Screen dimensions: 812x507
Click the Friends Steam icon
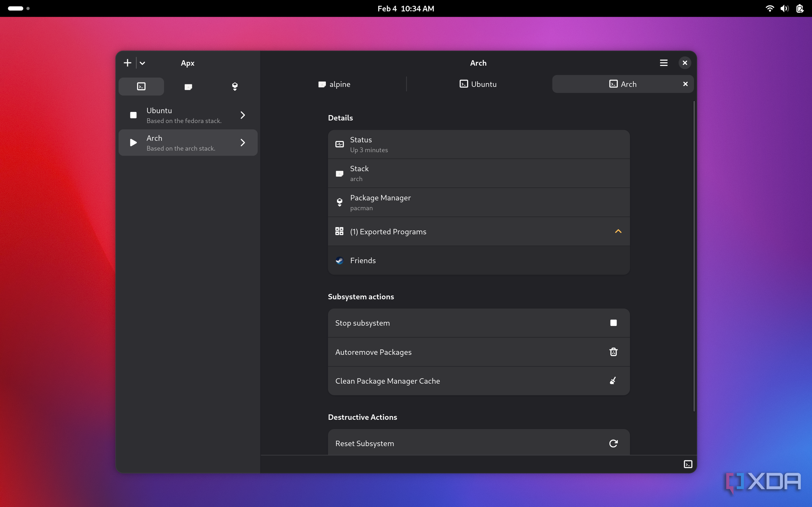click(340, 261)
